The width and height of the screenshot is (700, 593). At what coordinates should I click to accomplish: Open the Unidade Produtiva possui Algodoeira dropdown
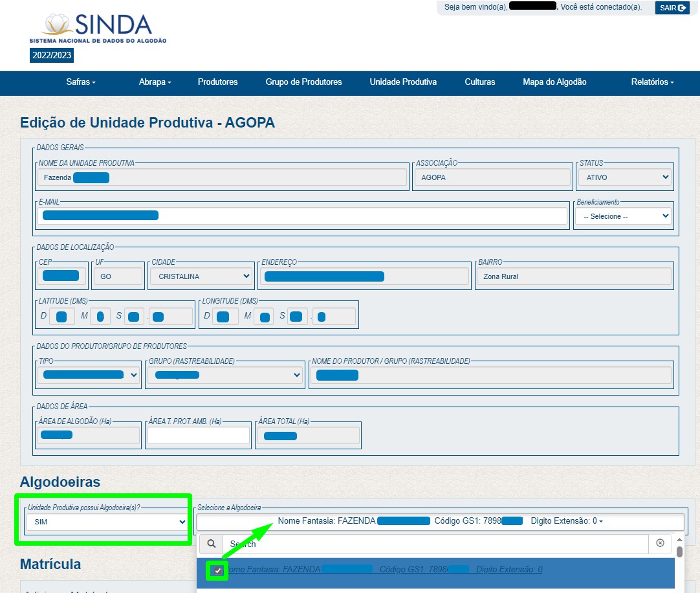pyautogui.click(x=107, y=522)
